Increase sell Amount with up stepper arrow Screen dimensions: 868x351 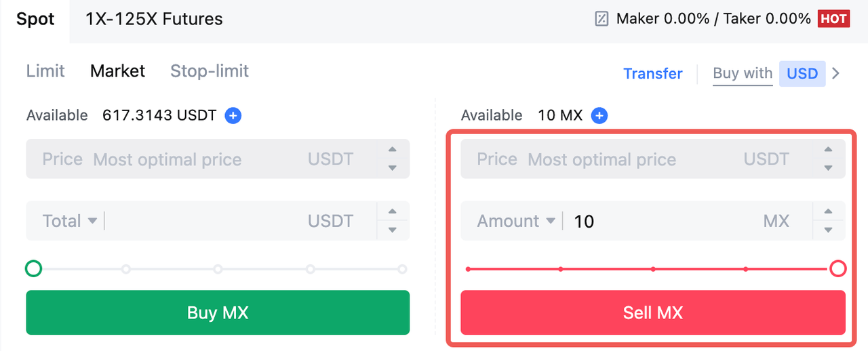pos(827,212)
